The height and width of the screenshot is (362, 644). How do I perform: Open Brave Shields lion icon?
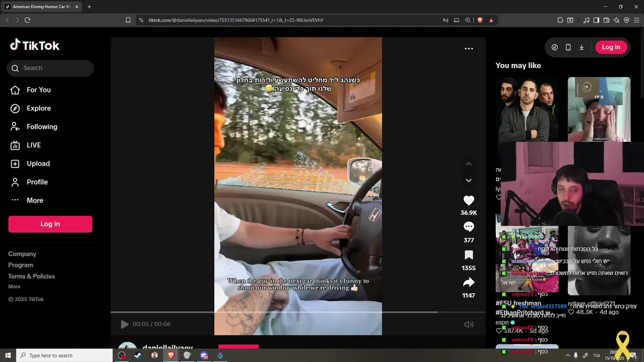(480, 20)
